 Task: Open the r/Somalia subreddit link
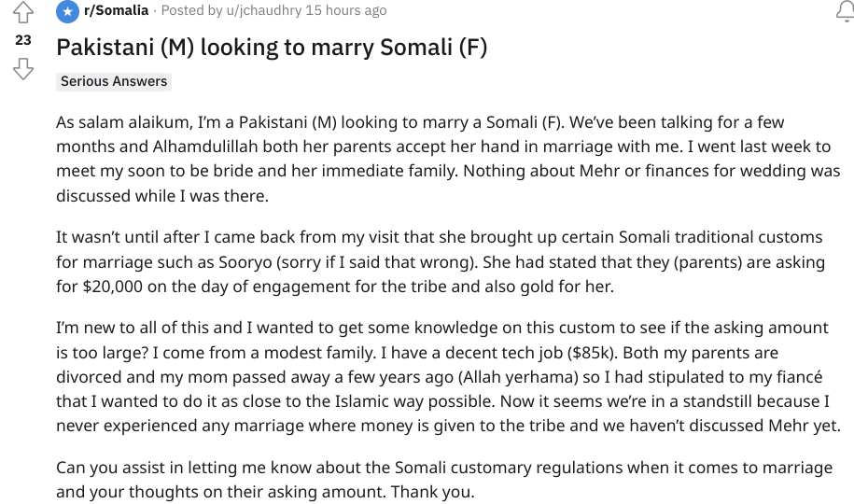point(116,10)
